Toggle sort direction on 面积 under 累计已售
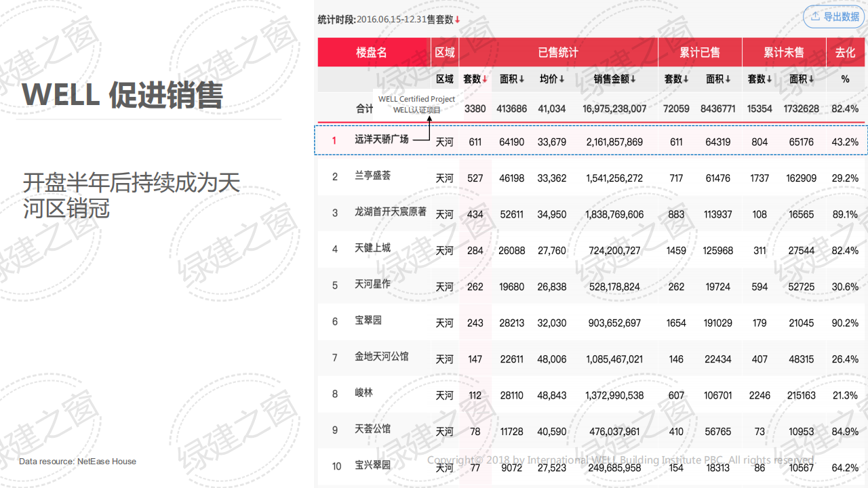 click(x=727, y=79)
